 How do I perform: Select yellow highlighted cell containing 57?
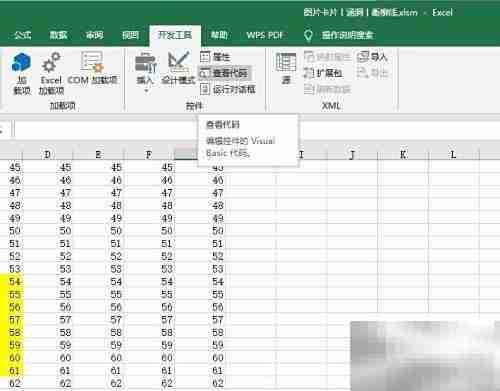point(11,320)
